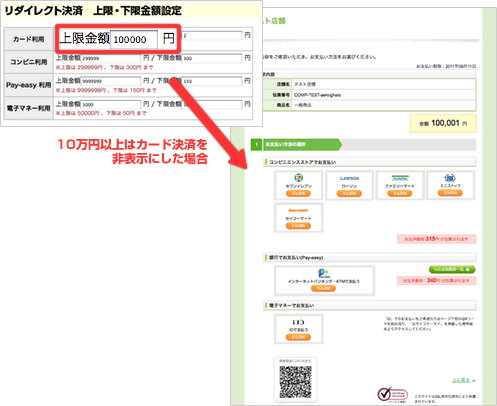Open the green supported banks list button
The image size is (497, 406).
tap(452, 269)
